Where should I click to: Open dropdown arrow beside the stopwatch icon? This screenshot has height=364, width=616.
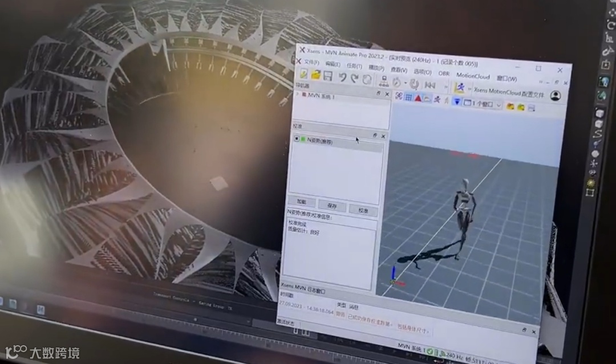pyautogui.click(x=406, y=83)
